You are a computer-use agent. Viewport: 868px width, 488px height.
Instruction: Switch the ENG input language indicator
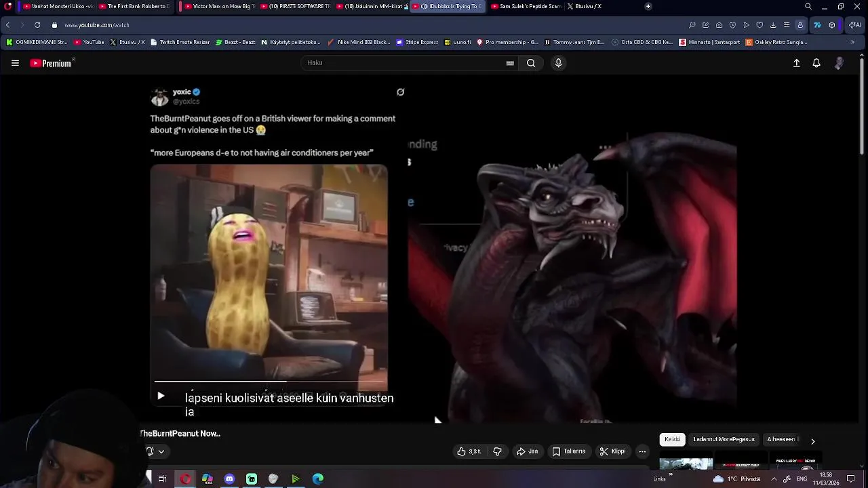point(801,479)
